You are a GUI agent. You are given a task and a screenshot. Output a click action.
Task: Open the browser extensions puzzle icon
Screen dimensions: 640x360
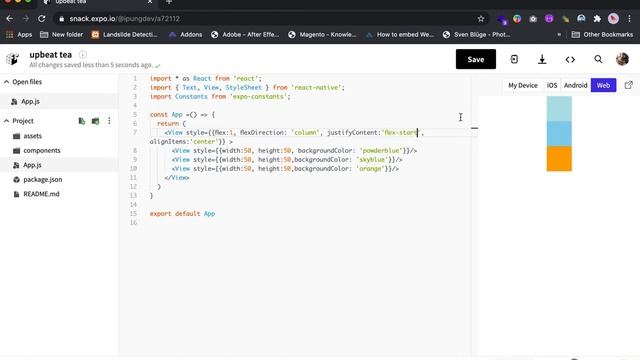597,19
